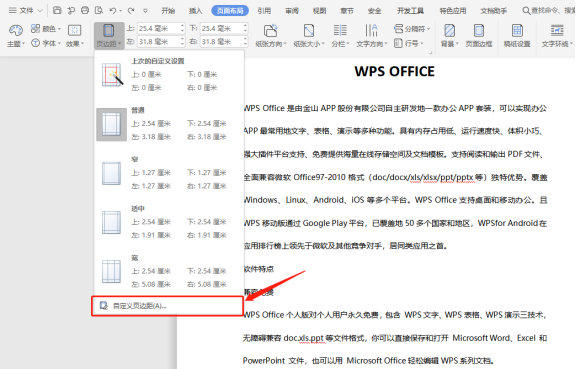Click the save icon in the quick toolbar

pyautogui.click(x=57, y=10)
